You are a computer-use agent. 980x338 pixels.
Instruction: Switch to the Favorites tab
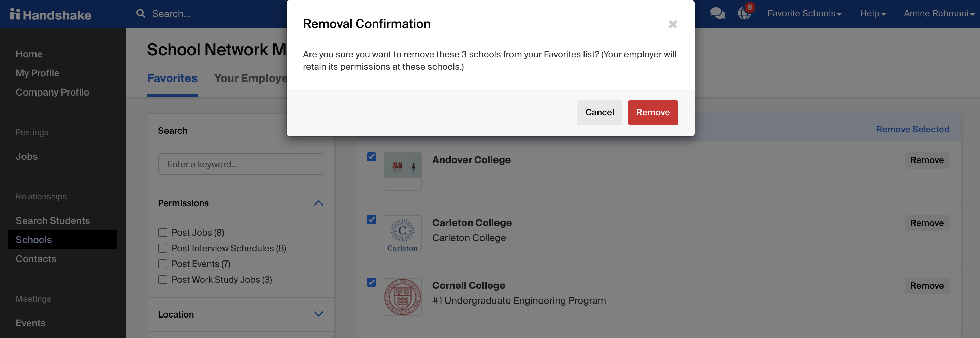[x=172, y=78]
